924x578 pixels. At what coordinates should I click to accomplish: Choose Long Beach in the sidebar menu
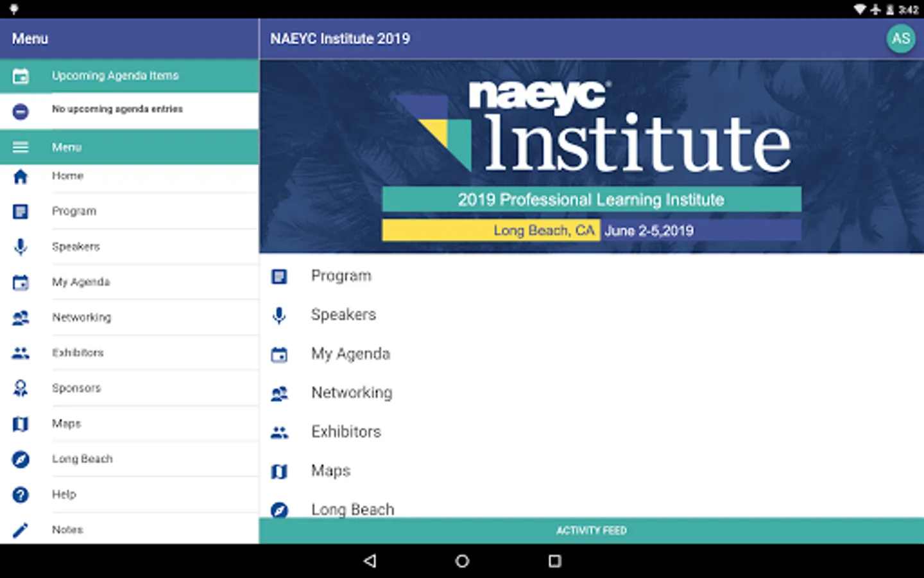(x=129, y=459)
